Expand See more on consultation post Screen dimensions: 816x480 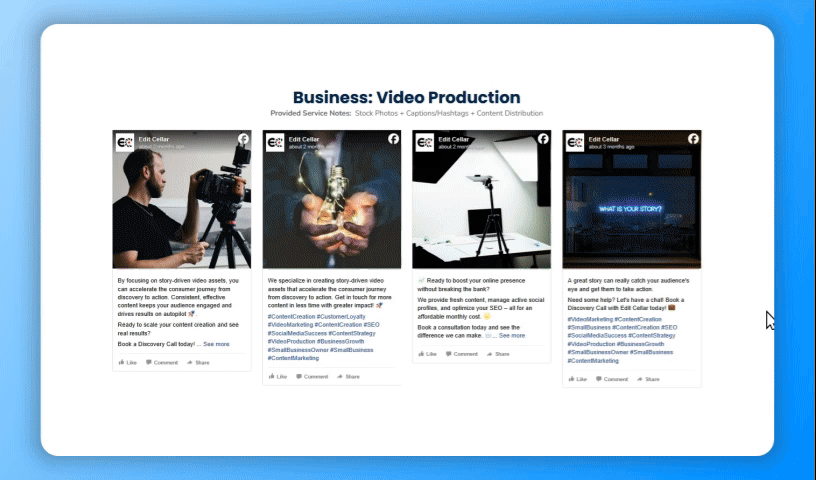click(x=512, y=336)
